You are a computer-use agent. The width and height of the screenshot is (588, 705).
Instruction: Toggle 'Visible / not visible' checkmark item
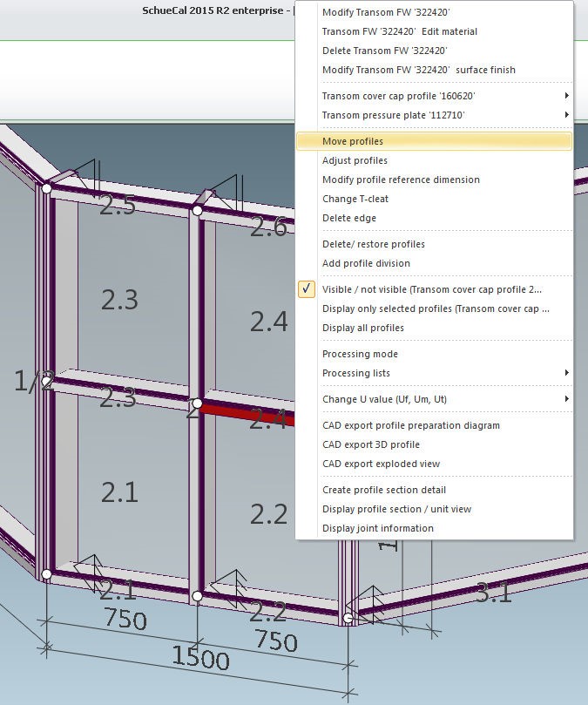(431, 289)
